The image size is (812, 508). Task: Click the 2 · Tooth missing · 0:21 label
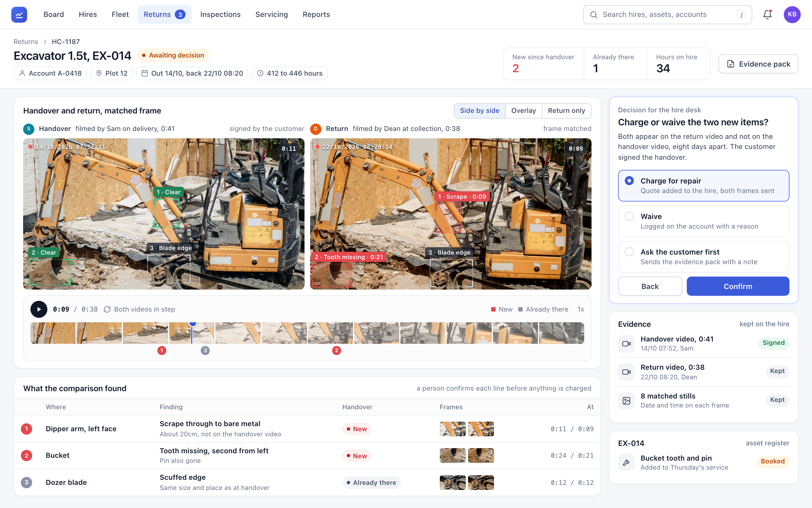point(348,257)
